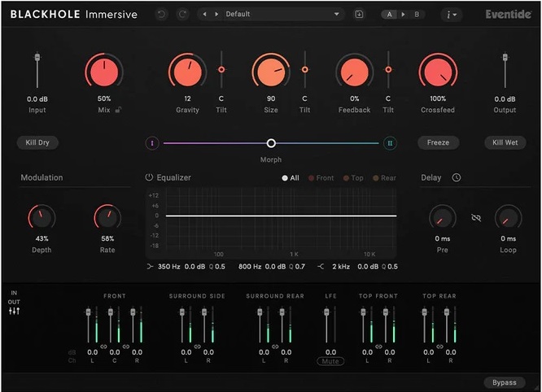
Task: Select the Rear EQ group
Action: pyautogui.click(x=384, y=178)
